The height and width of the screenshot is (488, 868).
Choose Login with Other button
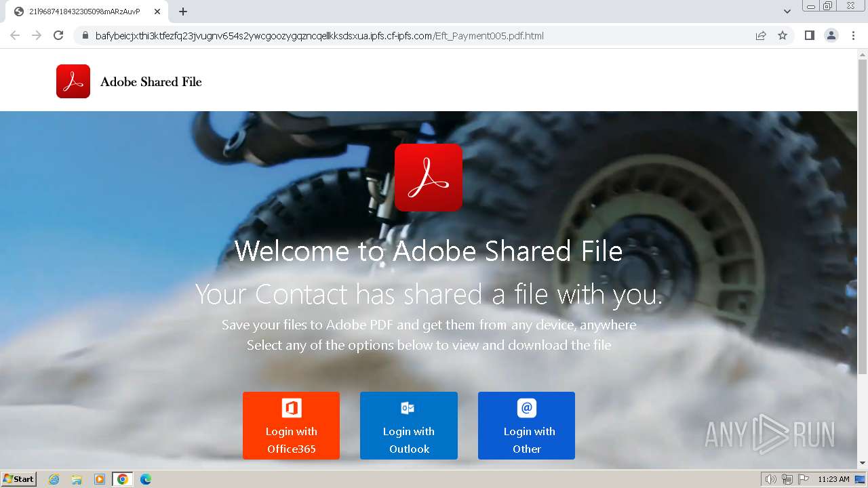click(526, 426)
